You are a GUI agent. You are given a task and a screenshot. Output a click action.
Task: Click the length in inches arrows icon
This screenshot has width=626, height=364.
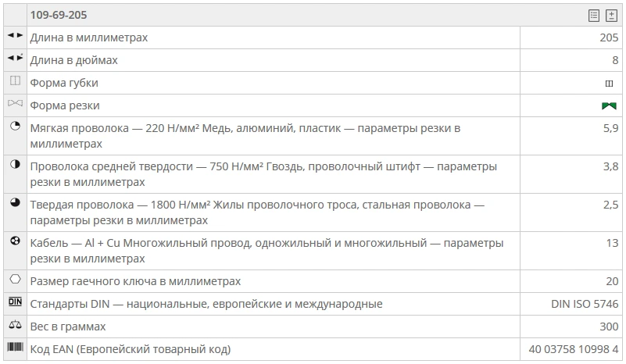(15, 59)
